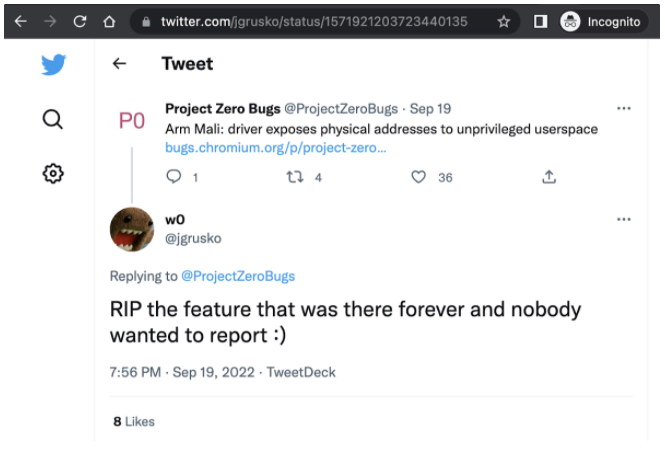
Task: Open the Settings gear icon
Action: [53, 174]
